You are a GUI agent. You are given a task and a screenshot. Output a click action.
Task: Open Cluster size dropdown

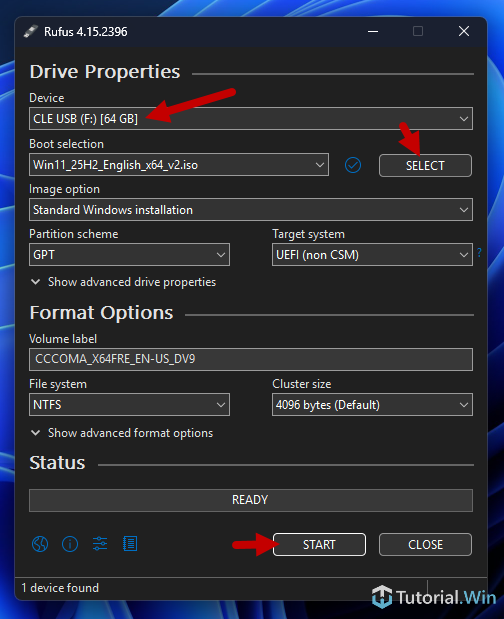point(372,405)
